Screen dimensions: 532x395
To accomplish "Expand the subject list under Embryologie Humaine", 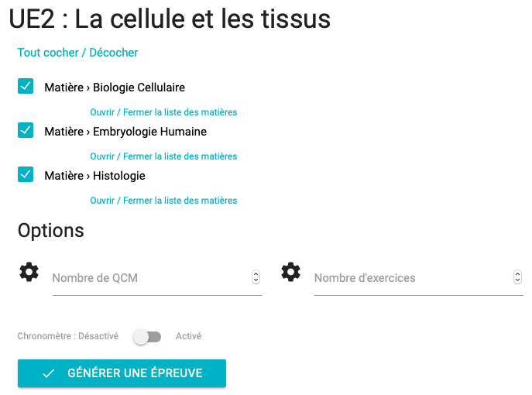I will point(163,156).
